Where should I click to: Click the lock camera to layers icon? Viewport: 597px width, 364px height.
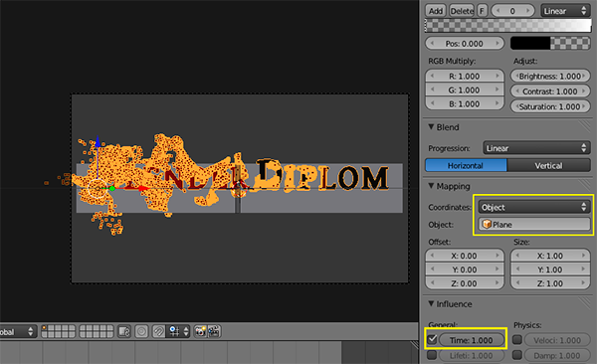point(124,331)
